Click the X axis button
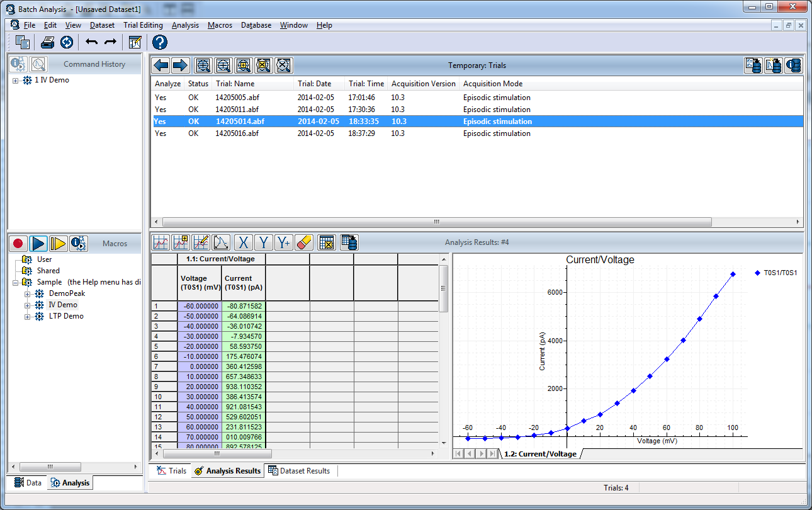 click(x=244, y=242)
